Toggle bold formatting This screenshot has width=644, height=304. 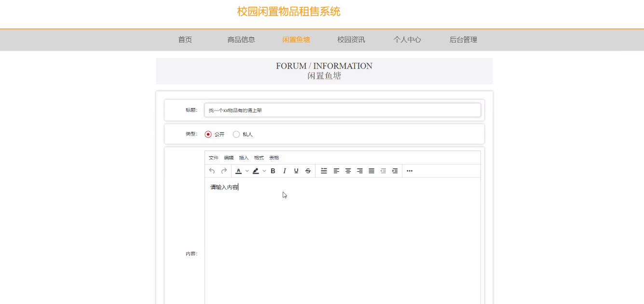pyautogui.click(x=273, y=171)
